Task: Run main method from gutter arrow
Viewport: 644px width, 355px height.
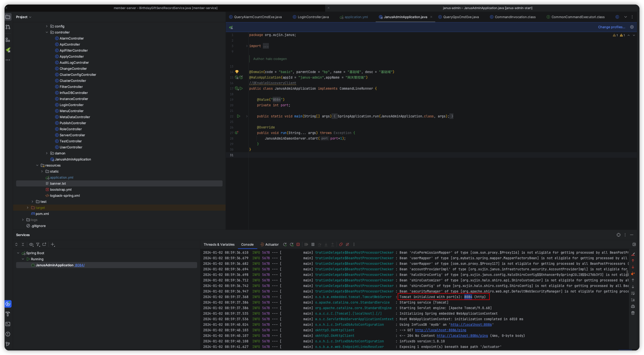Action: (239, 116)
